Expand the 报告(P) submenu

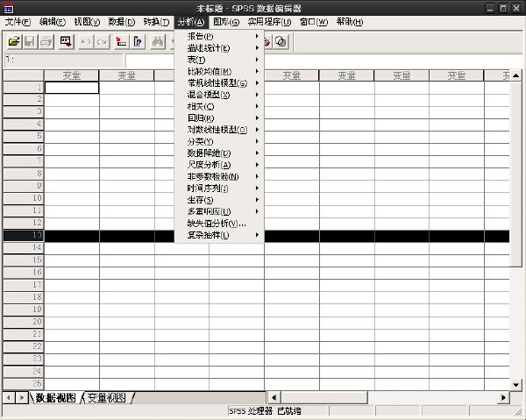(x=219, y=36)
